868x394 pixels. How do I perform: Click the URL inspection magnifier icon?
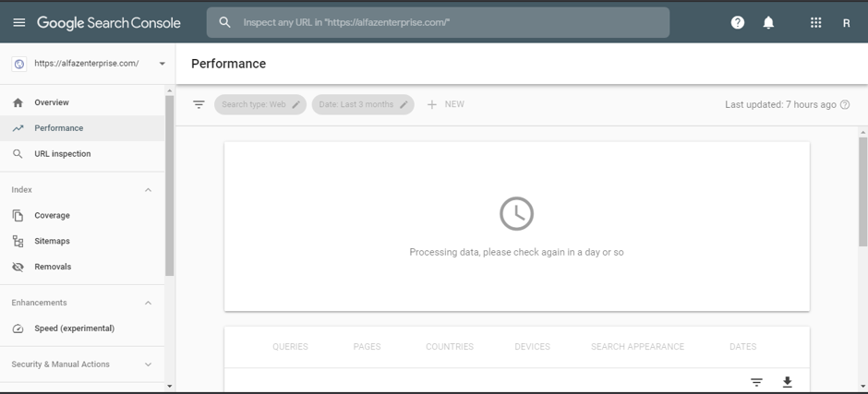coord(18,154)
